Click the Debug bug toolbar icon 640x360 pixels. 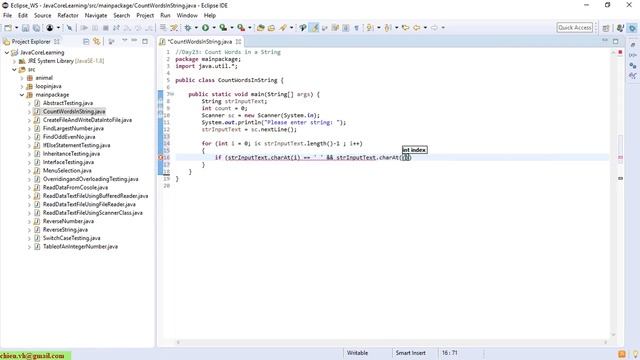[187, 28]
